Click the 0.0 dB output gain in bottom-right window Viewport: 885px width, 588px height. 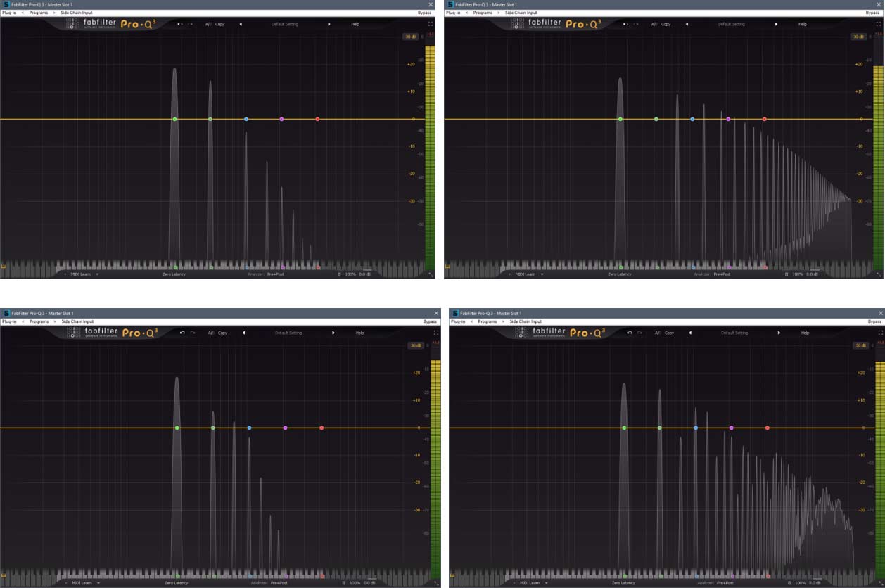click(x=815, y=583)
